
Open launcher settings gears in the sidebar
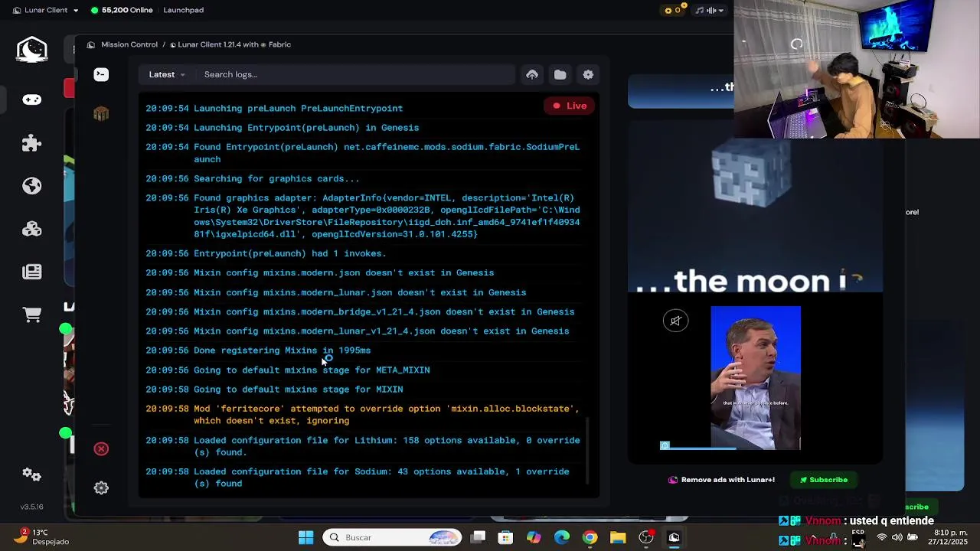32,474
